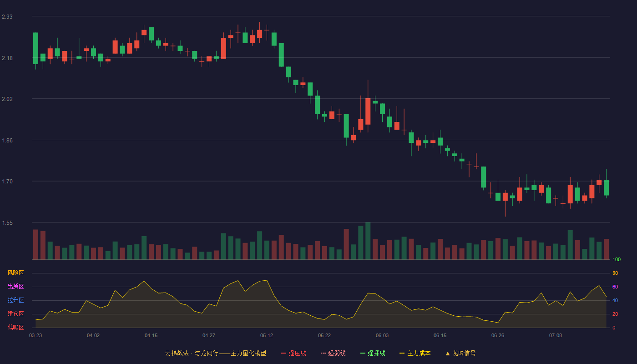This screenshot has width=637, height=364.
Task: Click the 2.33 price axis label
Action: [x=7, y=17]
